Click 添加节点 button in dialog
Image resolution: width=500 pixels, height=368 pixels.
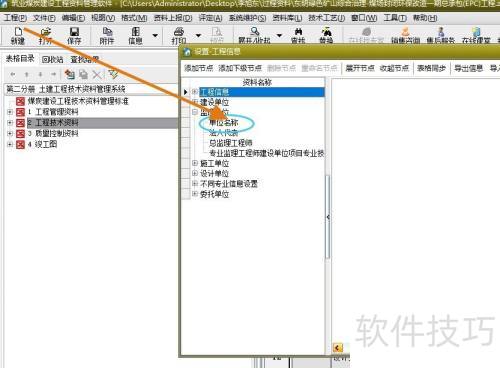[x=199, y=68]
